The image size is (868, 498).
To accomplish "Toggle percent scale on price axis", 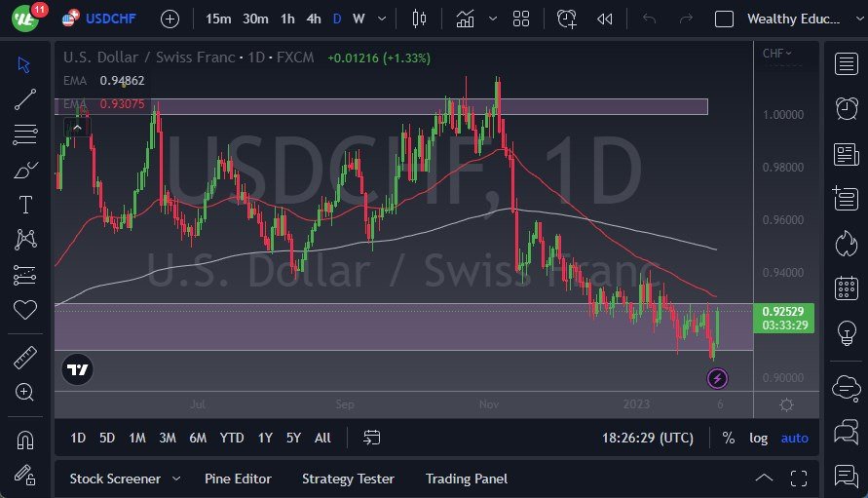I will (728, 438).
